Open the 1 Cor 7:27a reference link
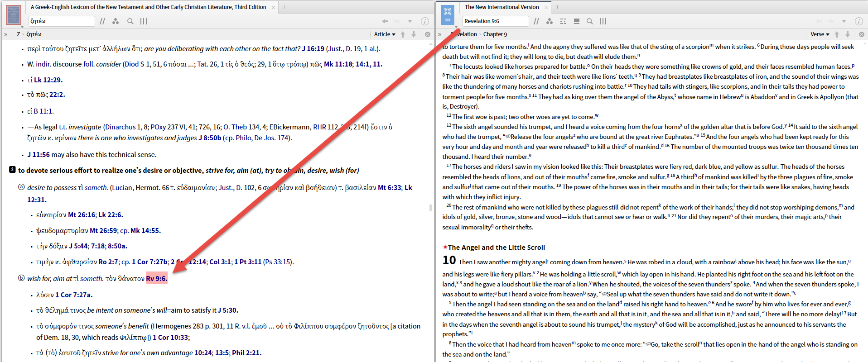The image size is (868, 362). tap(74, 295)
